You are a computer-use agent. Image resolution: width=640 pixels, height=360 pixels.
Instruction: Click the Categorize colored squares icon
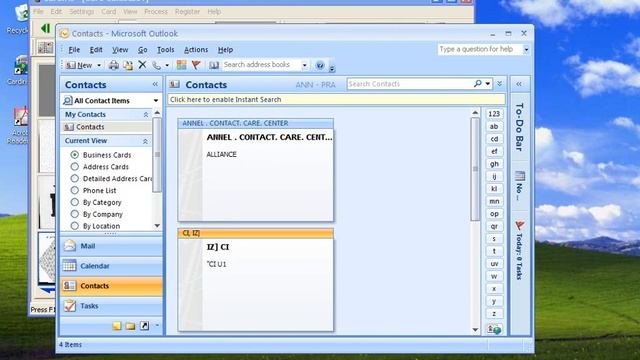point(181,65)
